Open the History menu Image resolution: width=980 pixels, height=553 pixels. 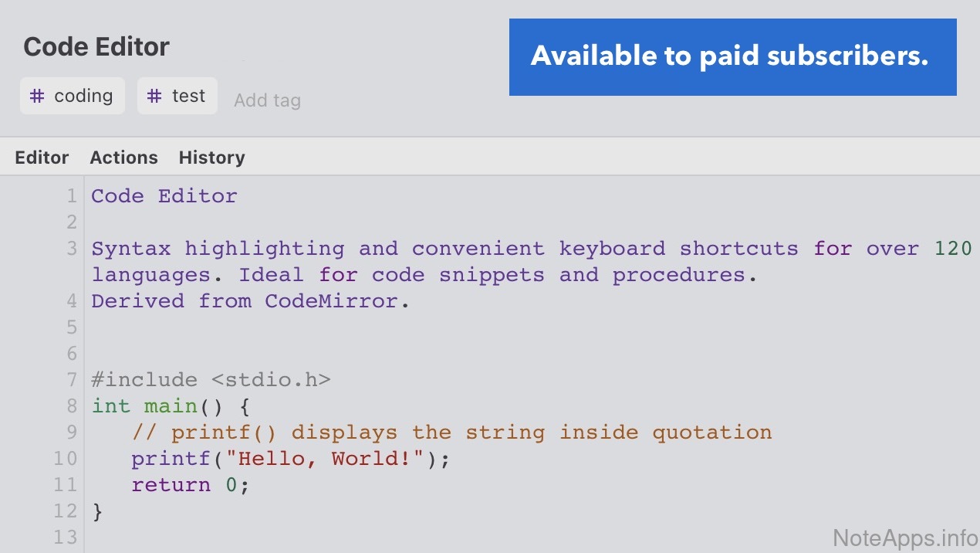pos(211,158)
